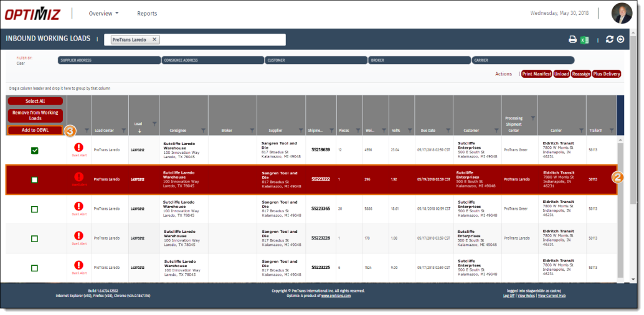Image resolution: width=644 pixels, height=315 pixels.
Task: Click the user profile avatar
Action: [x=621, y=13]
